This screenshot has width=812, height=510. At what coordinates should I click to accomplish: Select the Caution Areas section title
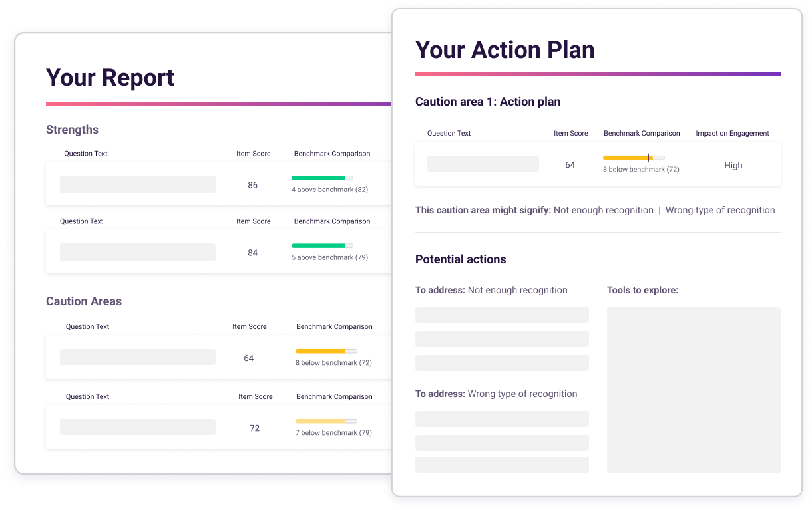point(84,301)
